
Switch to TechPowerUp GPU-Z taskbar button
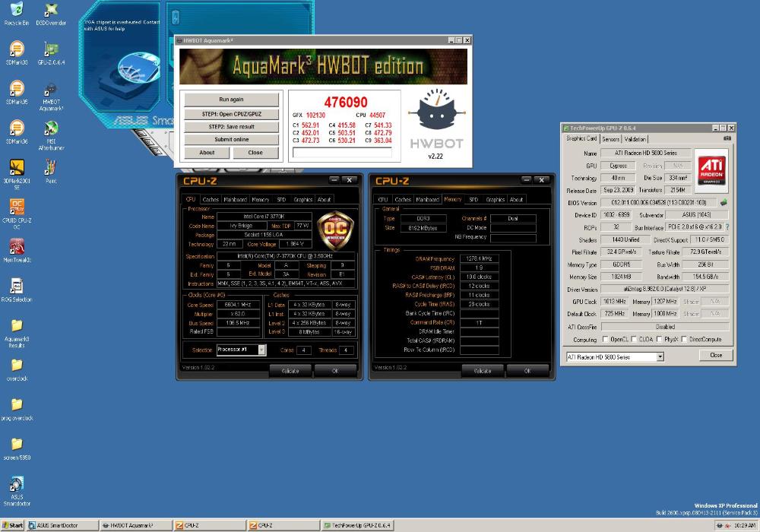[356, 525]
